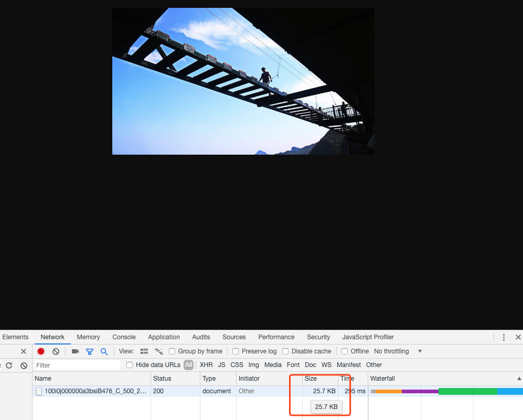This screenshot has height=420, width=523.
Task: Click the block icon beside the reload arrow
Action: click(x=24, y=365)
